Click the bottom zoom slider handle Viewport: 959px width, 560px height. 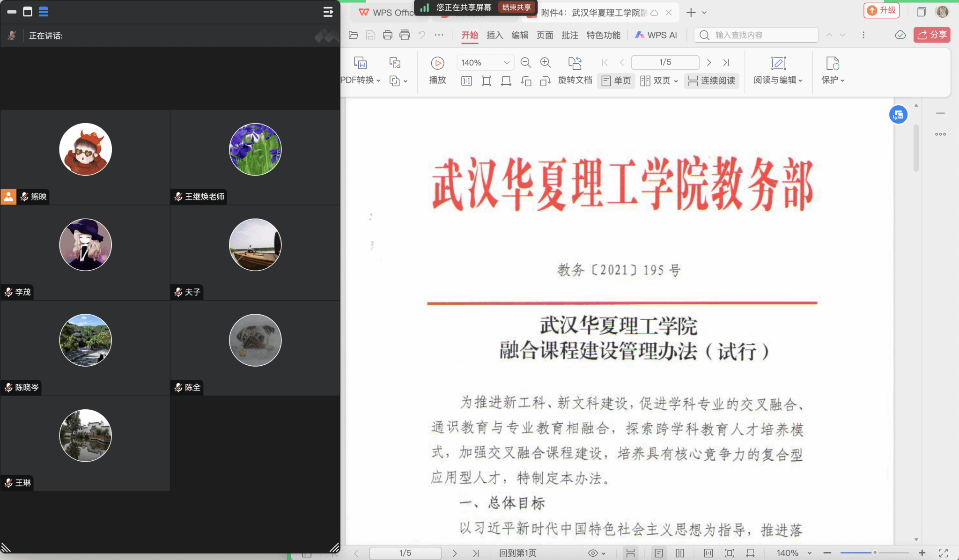(874, 553)
